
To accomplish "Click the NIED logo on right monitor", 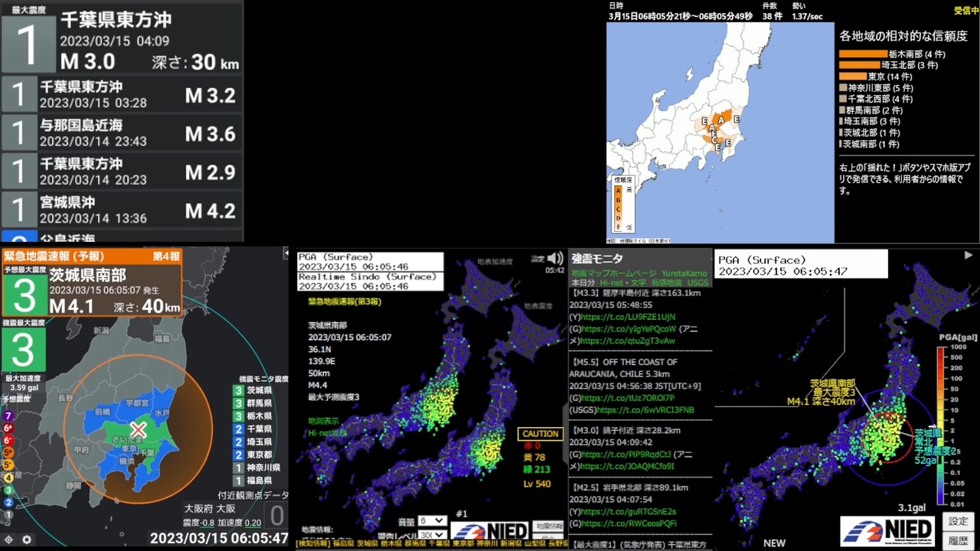I will pos(887,530).
